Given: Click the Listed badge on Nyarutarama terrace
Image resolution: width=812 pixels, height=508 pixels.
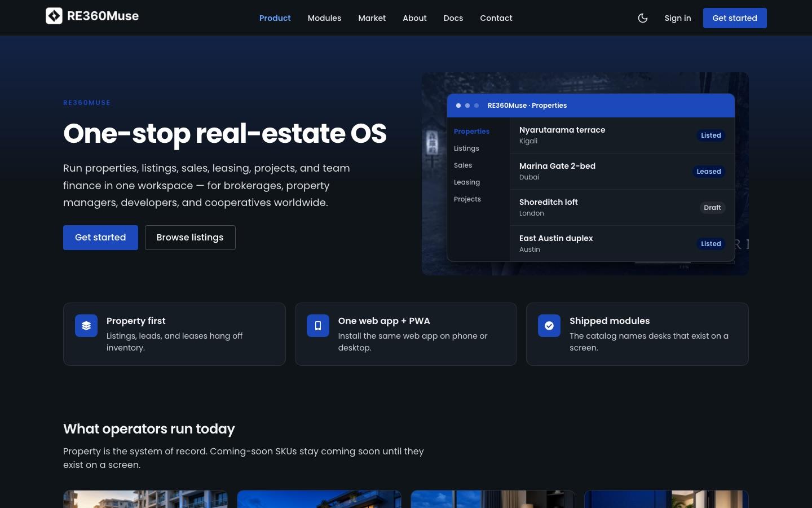Looking at the screenshot, I should click(711, 135).
